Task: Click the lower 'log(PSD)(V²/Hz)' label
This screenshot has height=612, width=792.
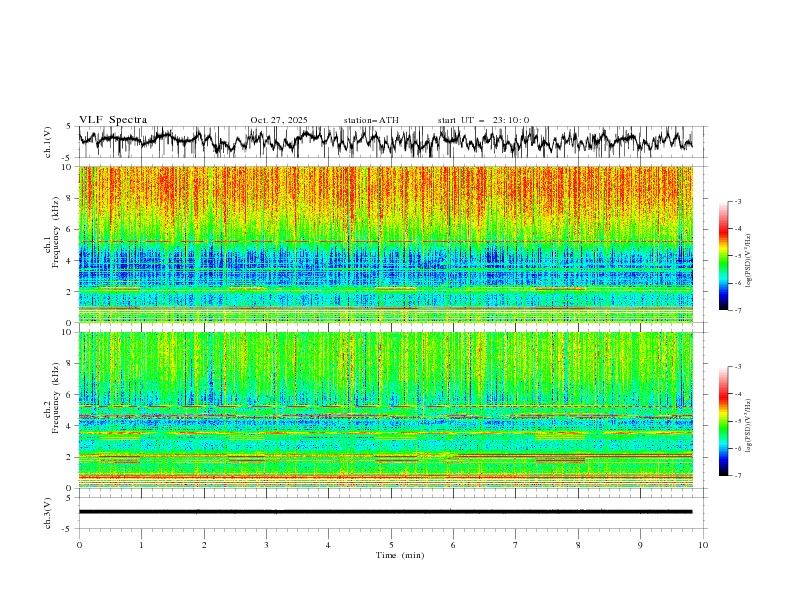Action: coord(749,426)
